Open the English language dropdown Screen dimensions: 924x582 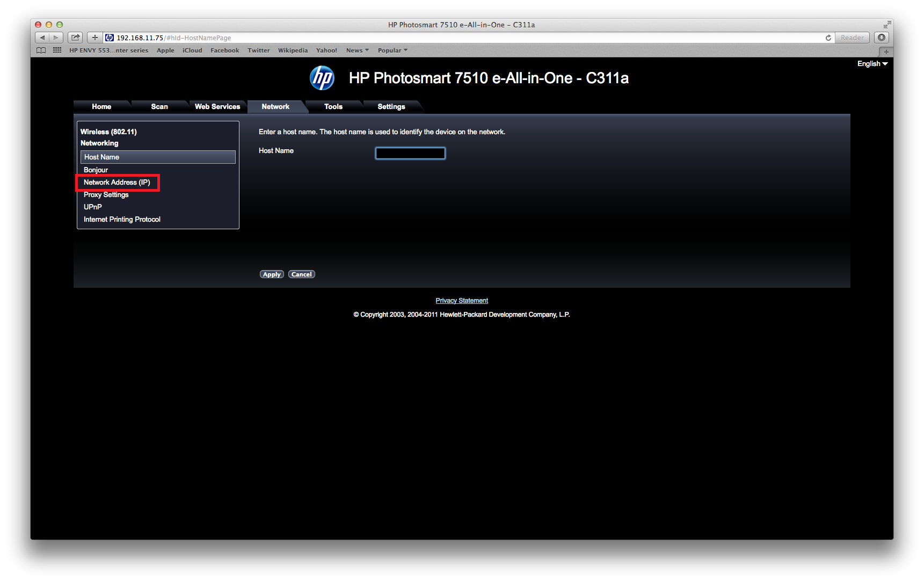click(x=872, y=63)
